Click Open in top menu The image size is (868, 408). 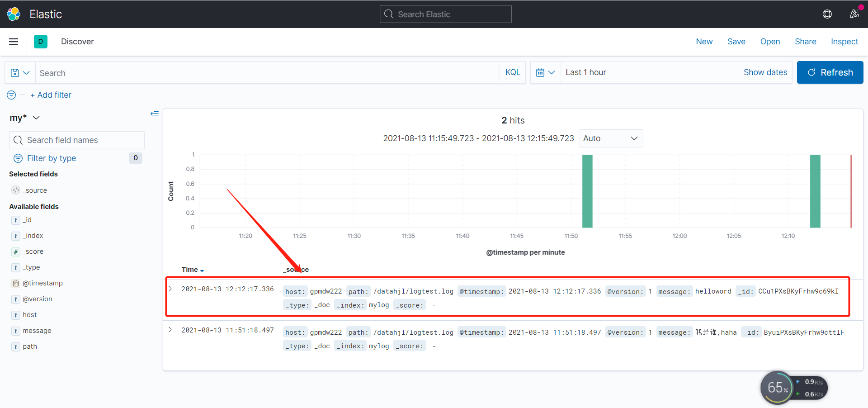tap(770, 42)
